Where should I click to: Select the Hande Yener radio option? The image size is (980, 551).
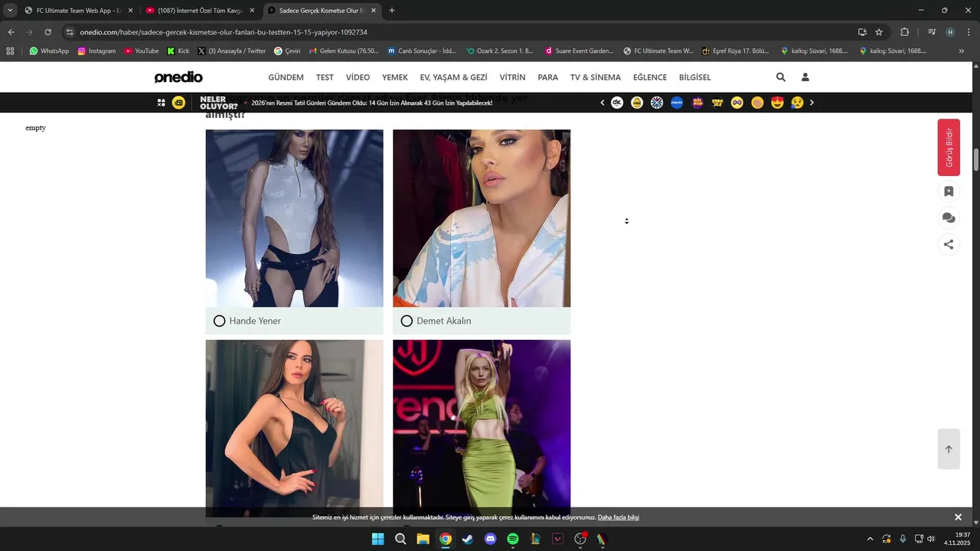pos(219,321)
